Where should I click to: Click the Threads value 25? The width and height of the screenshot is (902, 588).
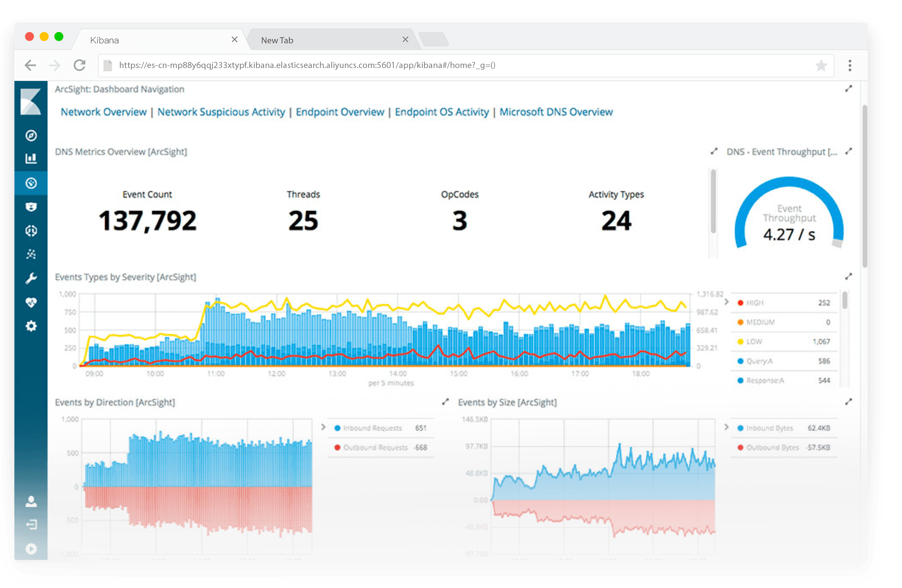(x=303, y=221)
